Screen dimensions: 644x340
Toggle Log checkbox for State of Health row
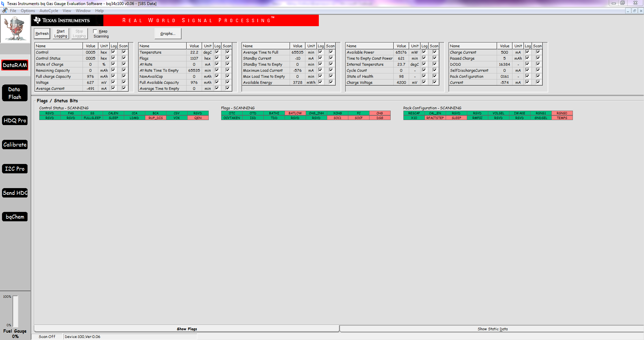pos(424,76)
